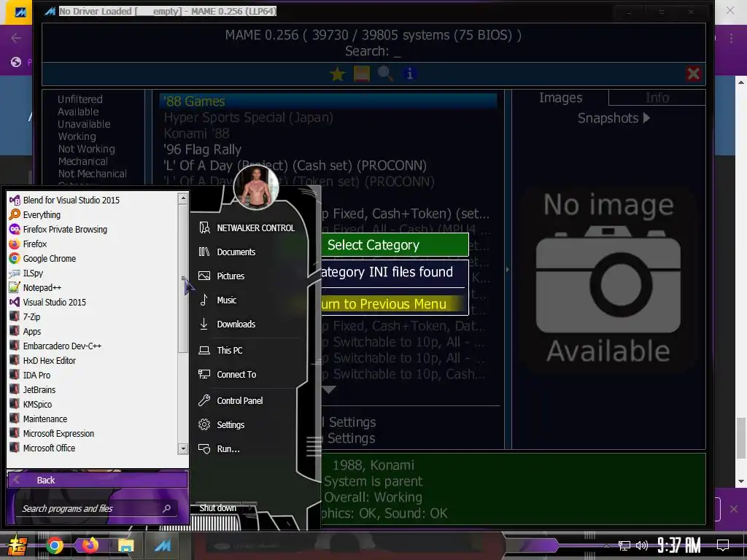Click the red X exit icon in MAME toolbar
This screenshot has width=747, height=560.
click(693, 74)
